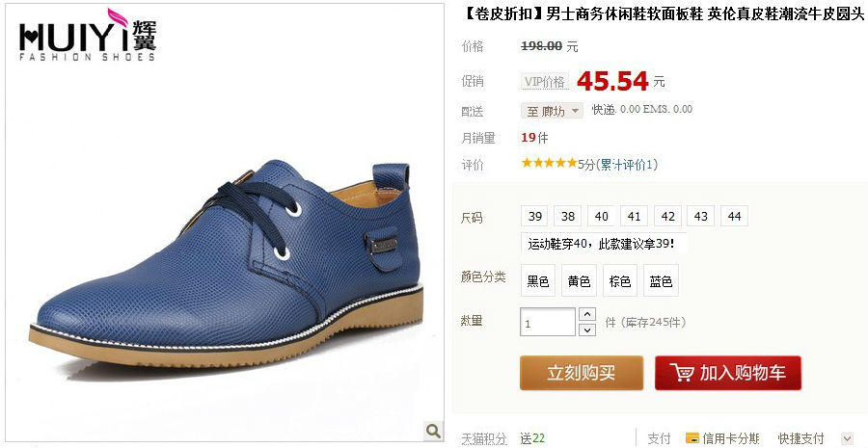Decrease quantity with the down arrow
This screenshot has height=448, width=868.
pos(586,329)
